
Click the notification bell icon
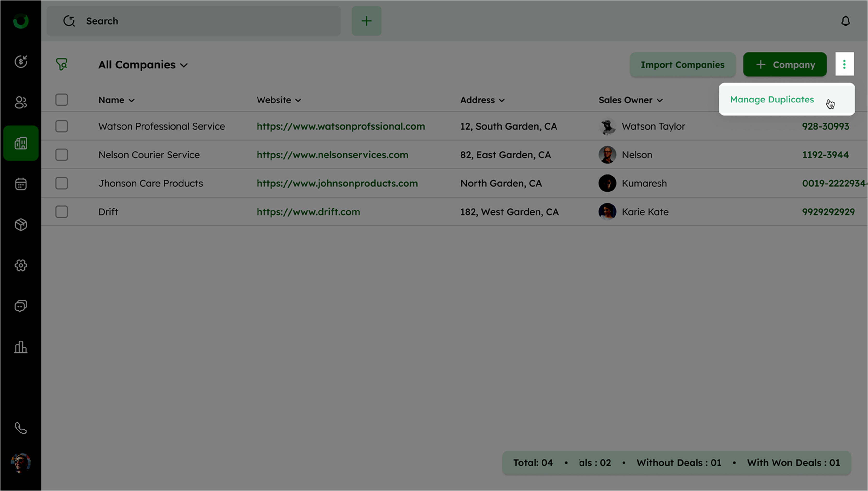tap(845, 21)
